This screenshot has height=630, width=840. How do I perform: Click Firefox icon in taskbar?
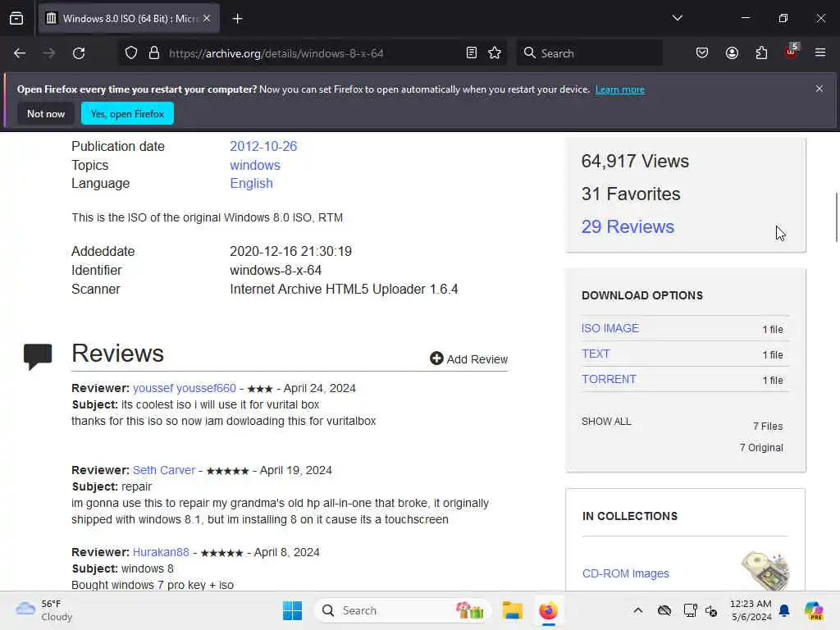[548, 610]
